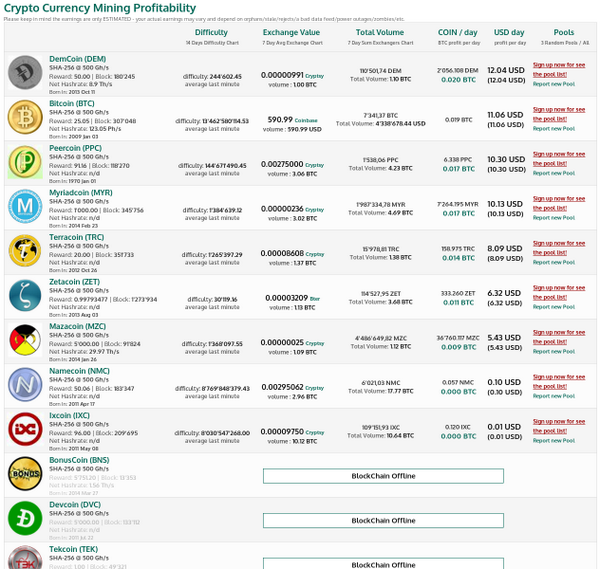Click the 36'760.117 MZC coin per day value
Image resolution: width=600 pixels, height=569 pixels.
pos(458,338)
